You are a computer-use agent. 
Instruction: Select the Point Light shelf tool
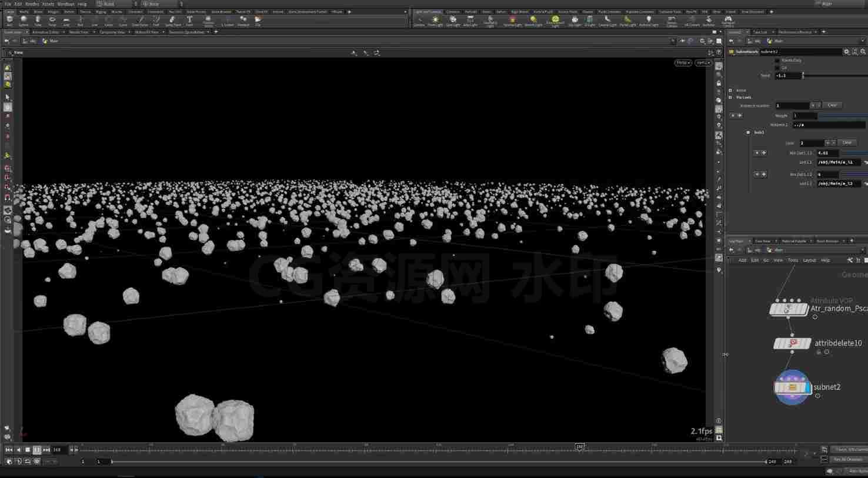[435, 21]
